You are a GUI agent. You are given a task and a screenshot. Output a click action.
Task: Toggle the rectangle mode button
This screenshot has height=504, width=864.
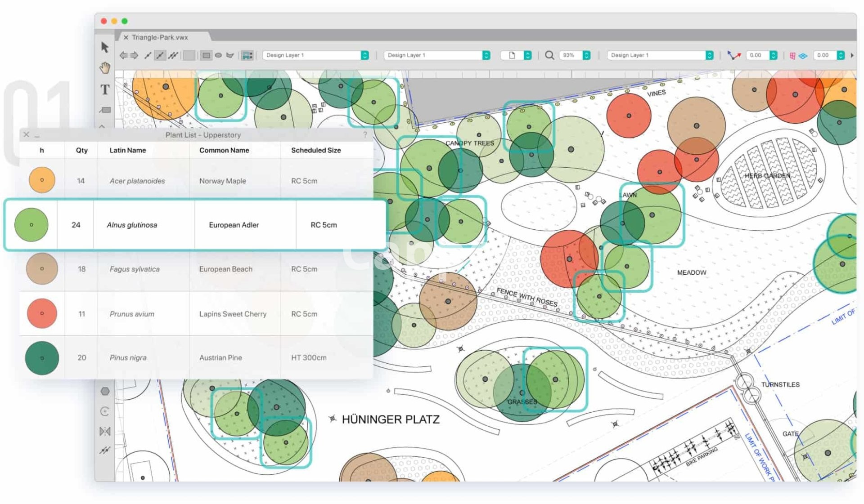(x=206, y=55)
